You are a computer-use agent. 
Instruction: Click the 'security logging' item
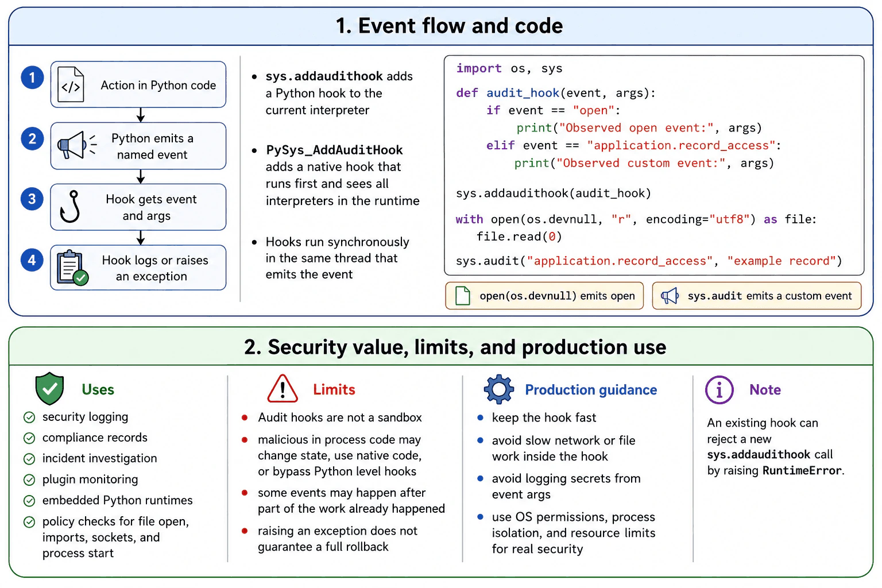85,417
